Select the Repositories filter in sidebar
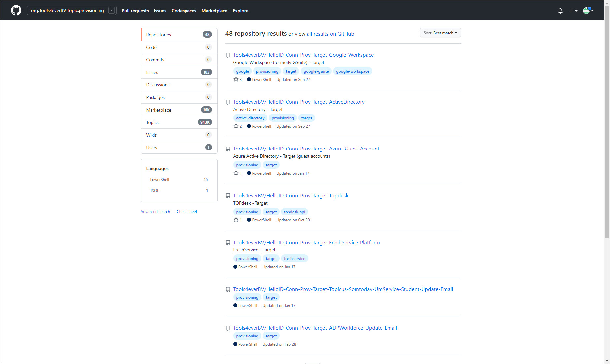610x364 pixels. tap(179, 35)
